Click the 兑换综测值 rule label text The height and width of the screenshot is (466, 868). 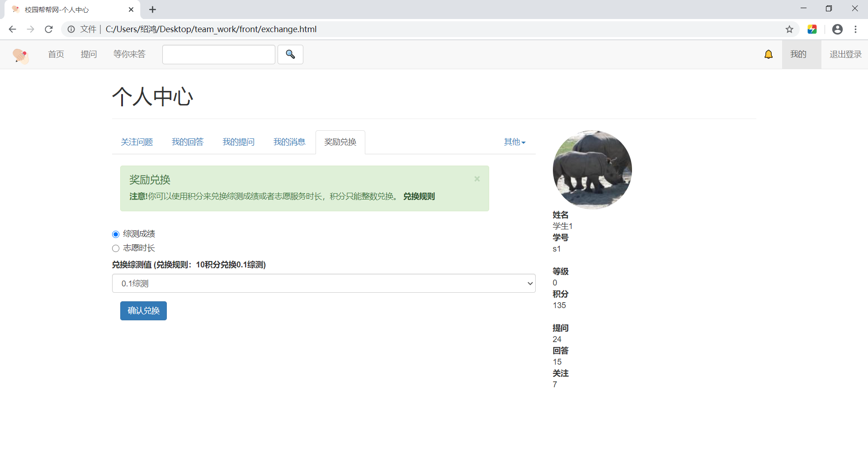click(189, 265)
